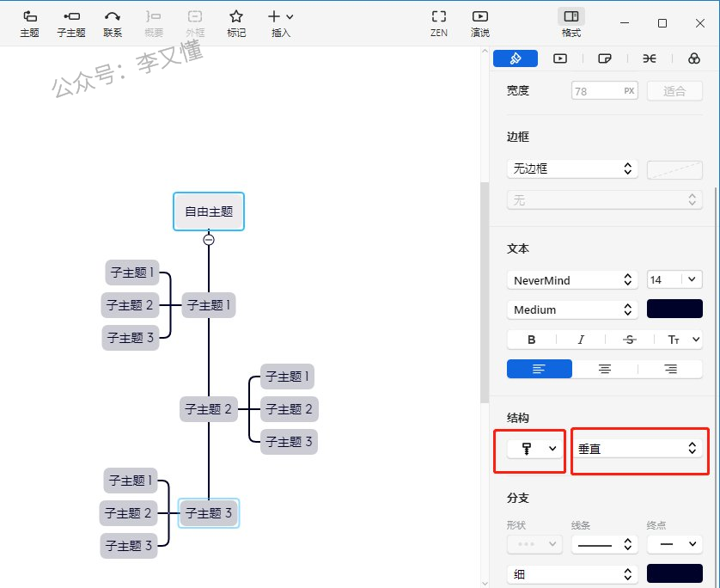
Task: Open the 标记 marker star icon
Action: pos(236,23)
